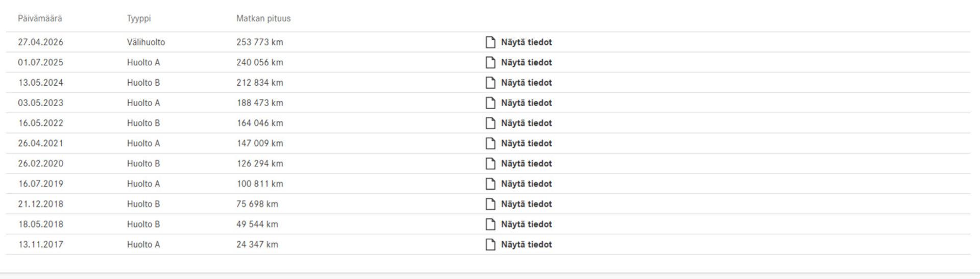980x279 pixels.
Task: Click document icon beside 126 294 km entry
Action: [x=490, y=164]
